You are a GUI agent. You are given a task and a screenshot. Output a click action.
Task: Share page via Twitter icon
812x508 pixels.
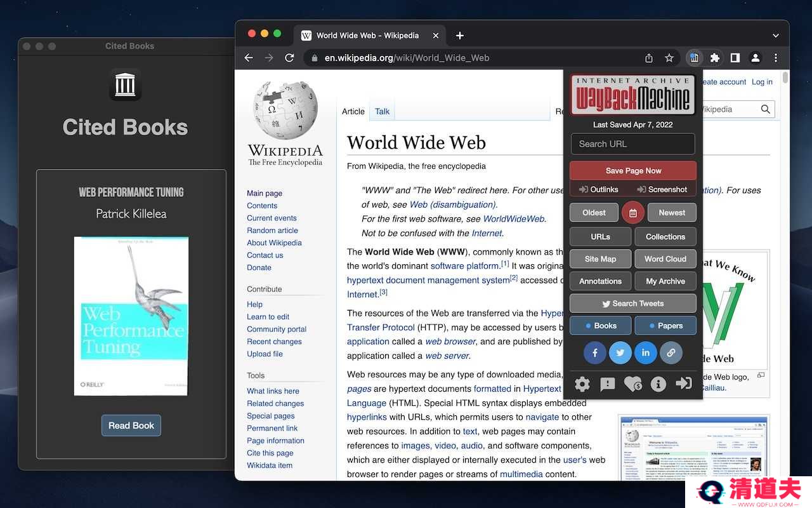(x=620, y=352)
